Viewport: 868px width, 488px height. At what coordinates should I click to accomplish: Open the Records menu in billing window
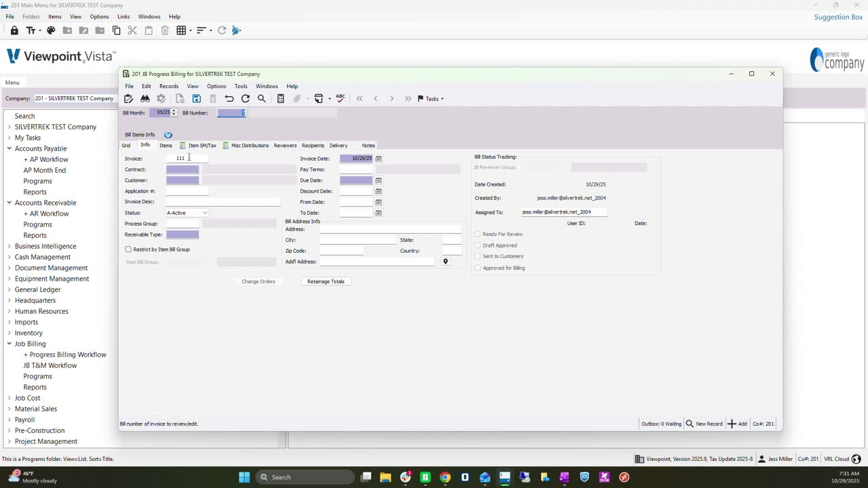[x=169, y=86]
